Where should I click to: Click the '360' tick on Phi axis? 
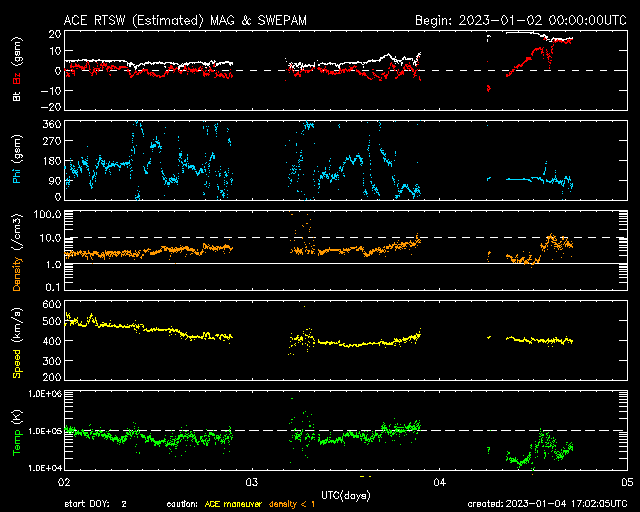coord(52,124)
